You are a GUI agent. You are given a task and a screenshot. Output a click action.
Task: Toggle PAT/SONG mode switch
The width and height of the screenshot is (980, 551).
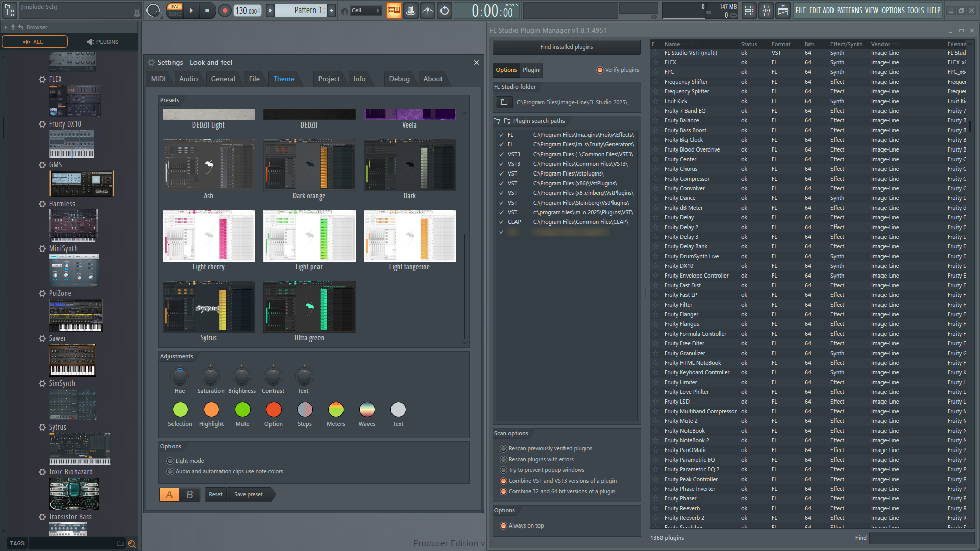175,10
